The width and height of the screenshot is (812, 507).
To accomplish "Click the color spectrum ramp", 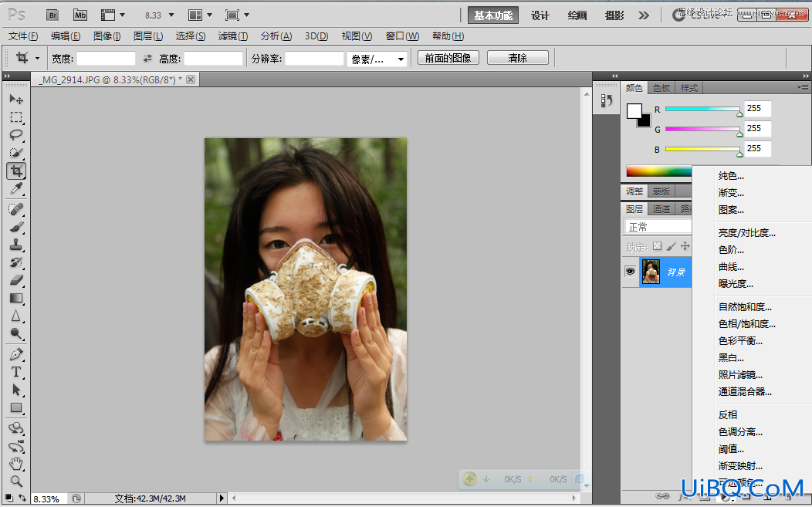I will [x=658, y=171].
